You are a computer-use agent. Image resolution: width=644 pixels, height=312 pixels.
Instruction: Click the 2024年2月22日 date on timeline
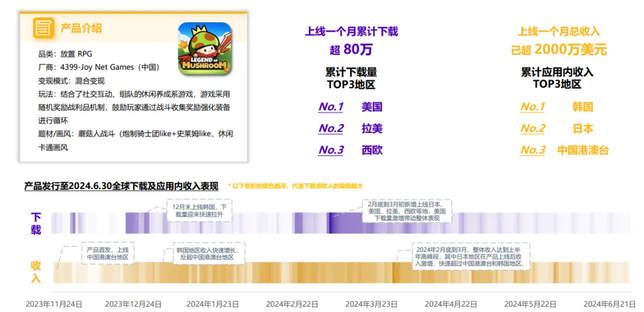293,304
